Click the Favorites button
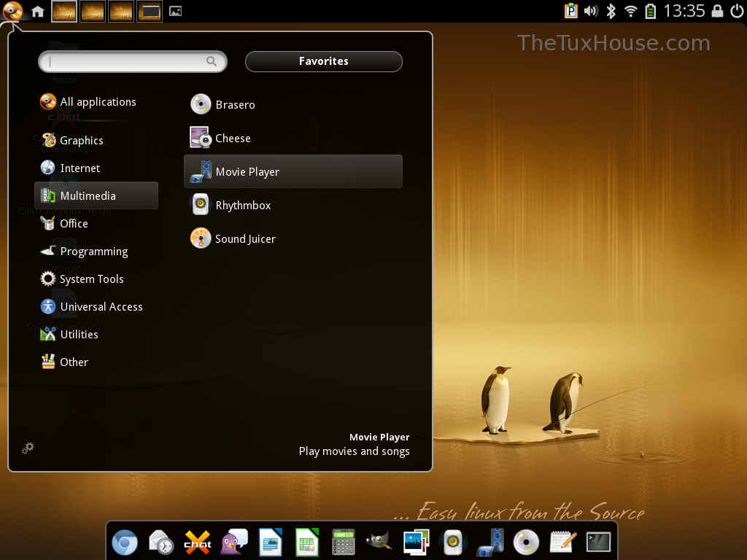Screen dimensions: 747x560 (x=323, y=62)
